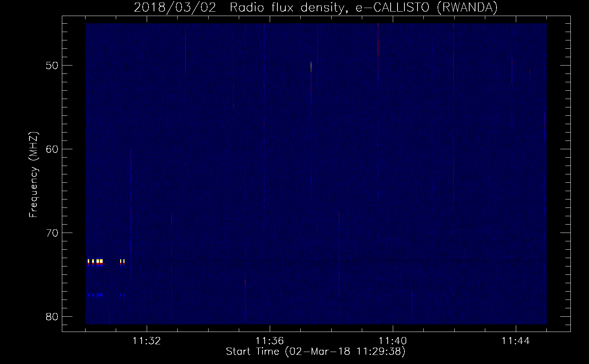Click the bright yellow burst near 74 MHz
Image resolution: width=589 pixels, height=364 pixels.
(95, 261)
